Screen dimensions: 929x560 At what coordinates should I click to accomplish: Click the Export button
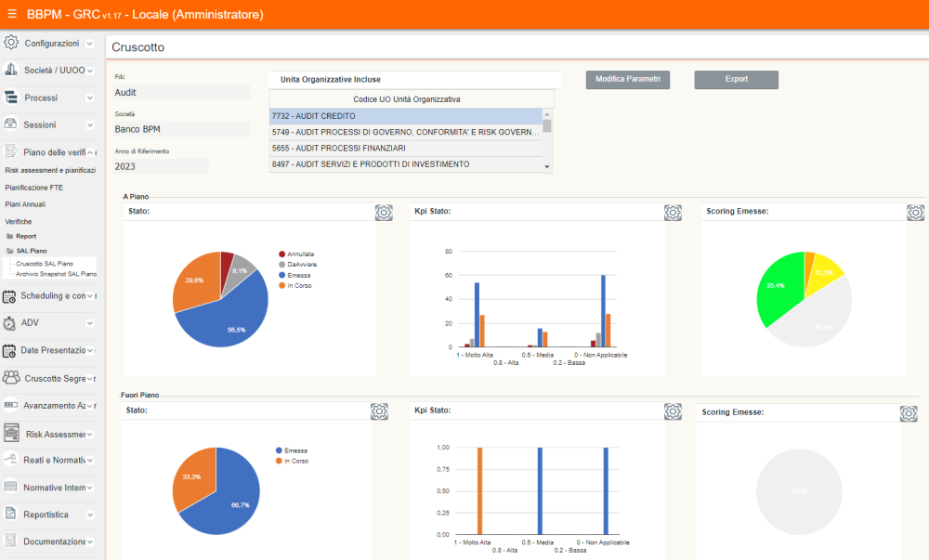[x=736, y=80]
